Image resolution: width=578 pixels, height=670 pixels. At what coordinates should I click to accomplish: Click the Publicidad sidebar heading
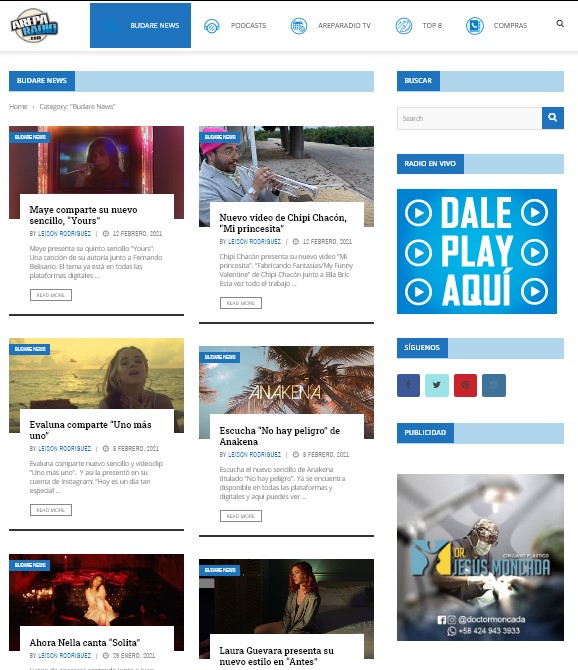(x=425, y=433)
